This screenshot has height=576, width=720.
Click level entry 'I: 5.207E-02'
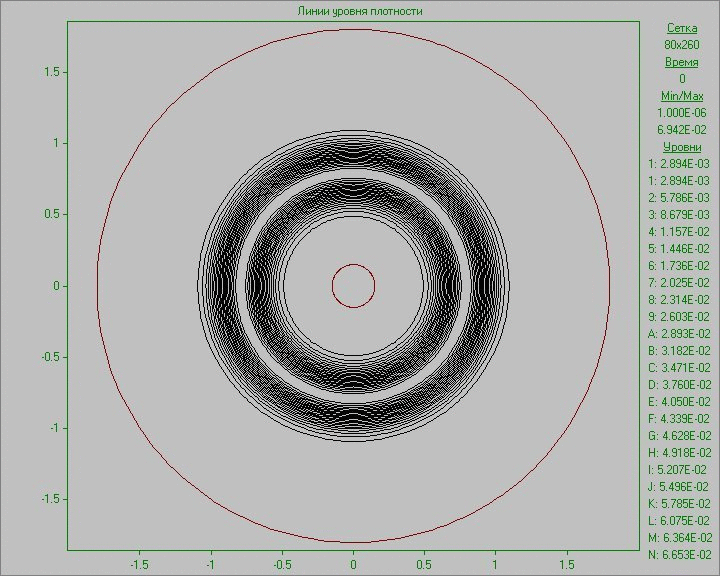point(678,470)
